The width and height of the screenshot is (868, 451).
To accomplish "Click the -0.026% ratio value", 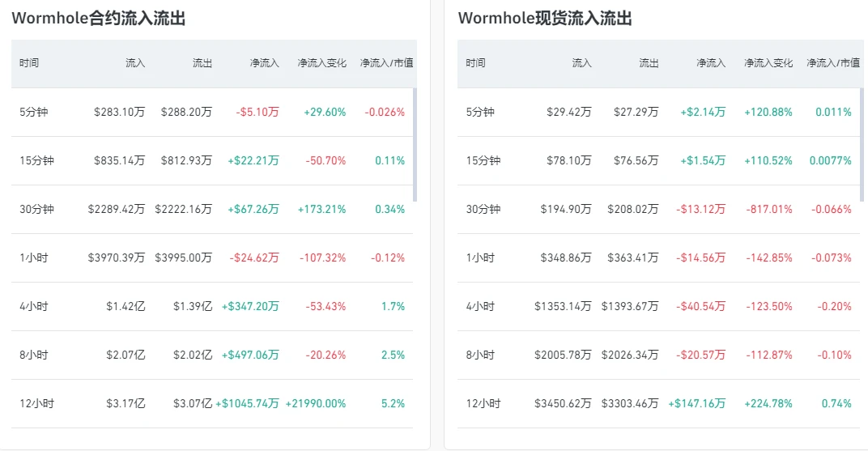I will click(x=385, y=113).
